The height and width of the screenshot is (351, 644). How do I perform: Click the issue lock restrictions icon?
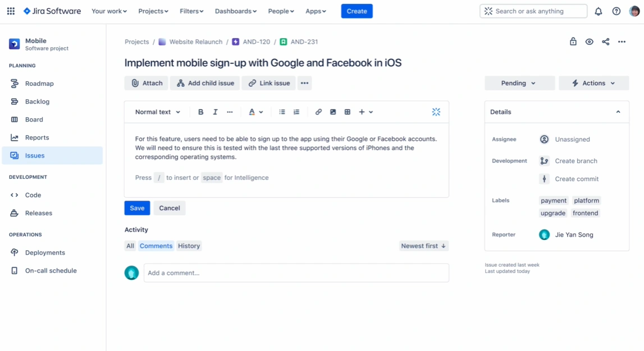[573, 41]
